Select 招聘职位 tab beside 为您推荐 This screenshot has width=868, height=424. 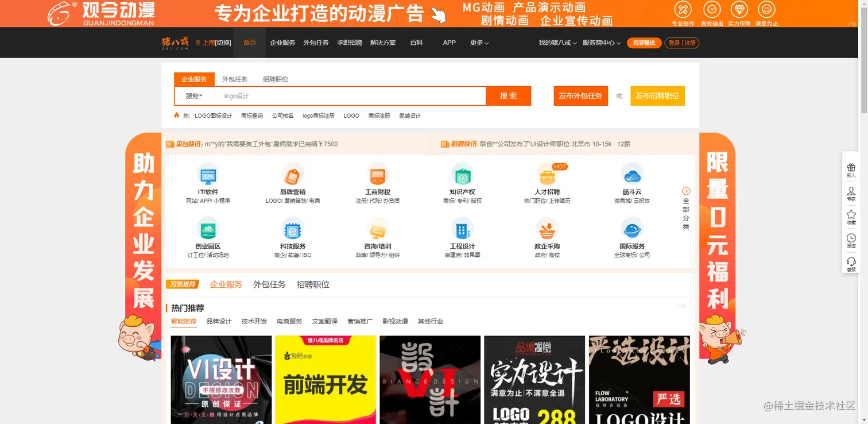(x=313, y=284)
